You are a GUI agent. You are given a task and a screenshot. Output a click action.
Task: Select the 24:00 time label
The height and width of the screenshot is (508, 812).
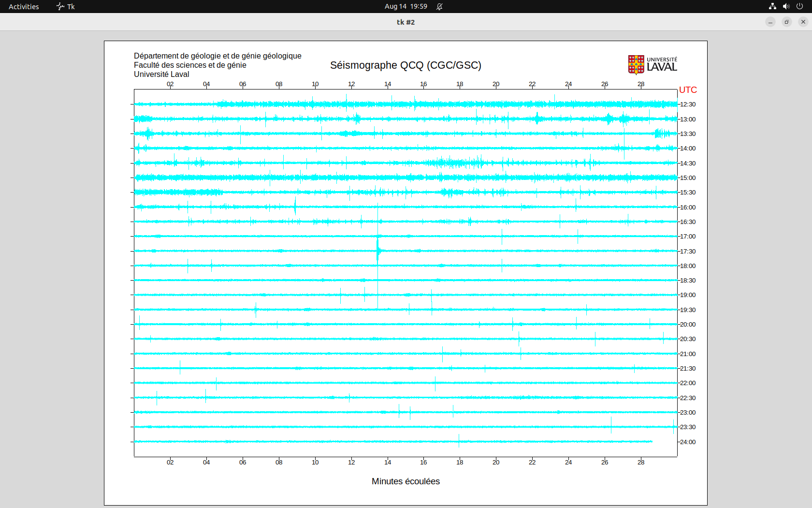688,442
